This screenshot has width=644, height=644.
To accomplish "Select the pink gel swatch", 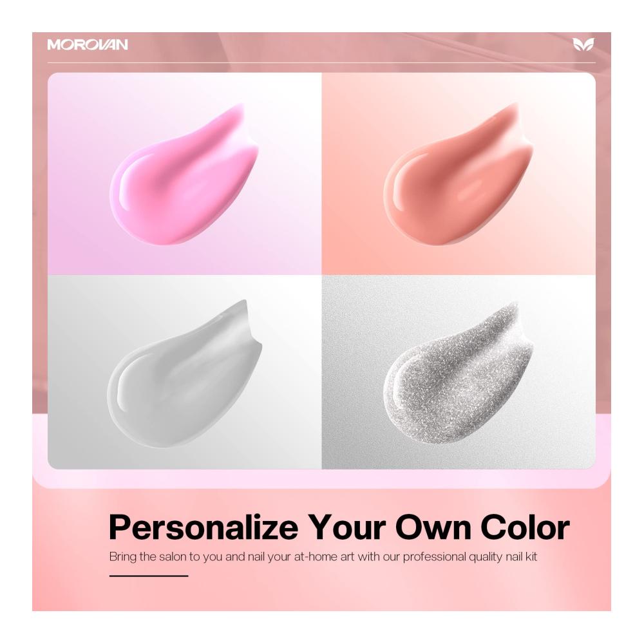I will point(184,175).
